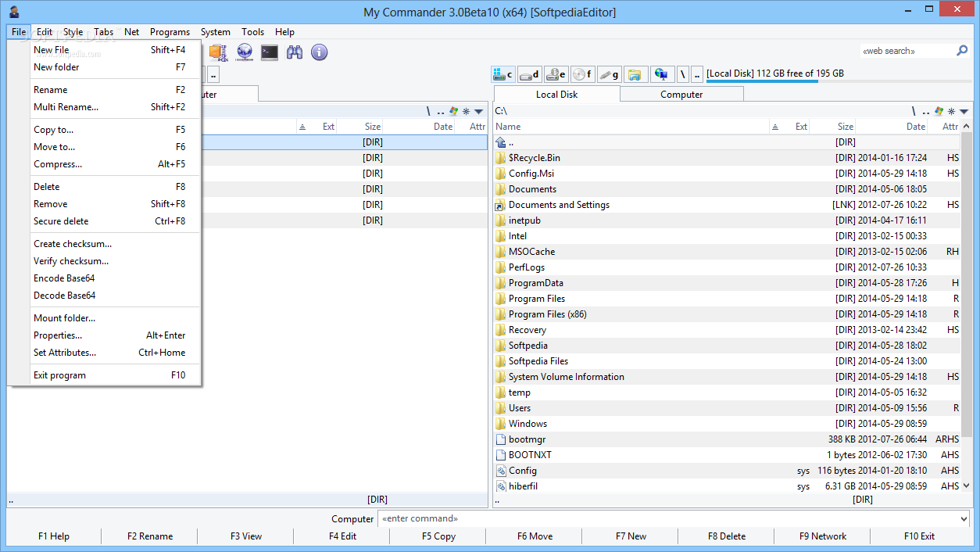Click the yellow folder icon in the drive bar

click(635, 74)
